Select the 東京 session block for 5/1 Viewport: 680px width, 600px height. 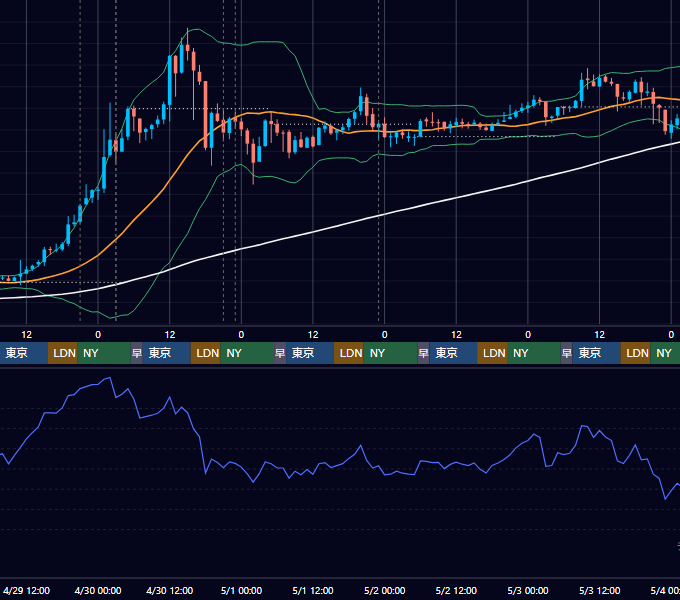tap(310, 353)
